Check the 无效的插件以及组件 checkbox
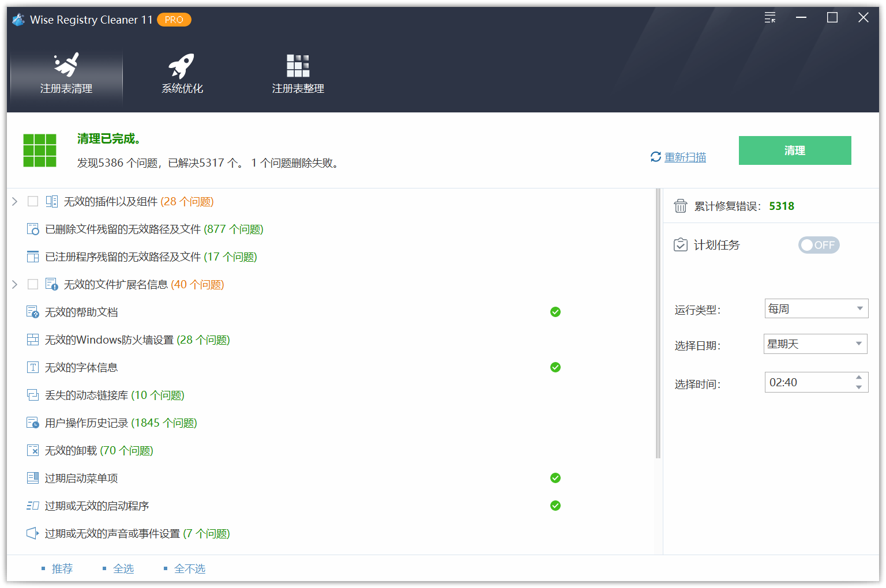886x588 pixels. pos(33,201)
